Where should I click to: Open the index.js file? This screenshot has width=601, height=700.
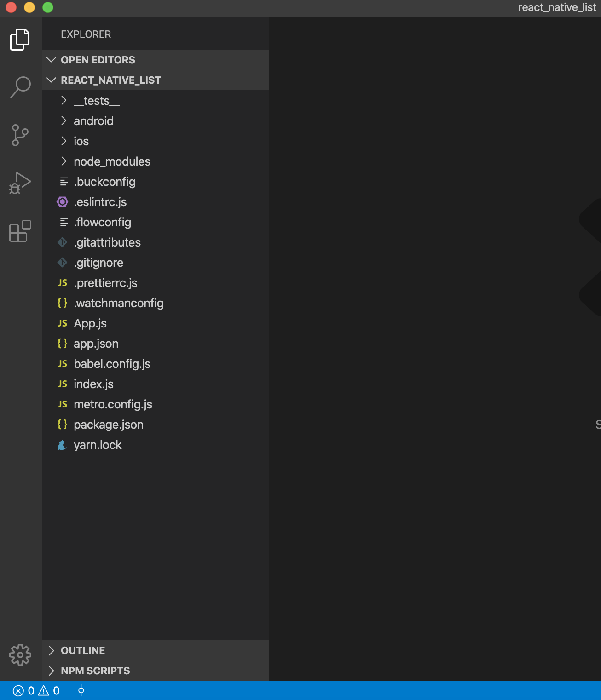click(x=156, y=384)
